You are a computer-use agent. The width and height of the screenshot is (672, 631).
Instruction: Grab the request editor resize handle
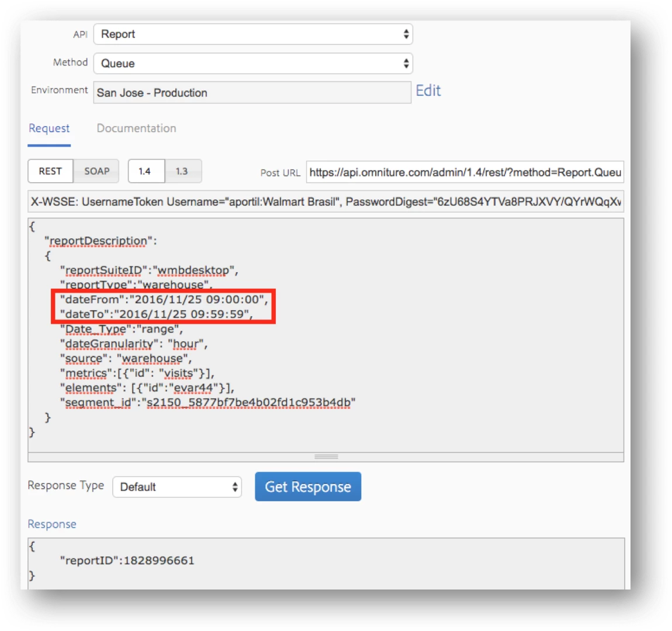pyautogui.click(x=326, y=457)
